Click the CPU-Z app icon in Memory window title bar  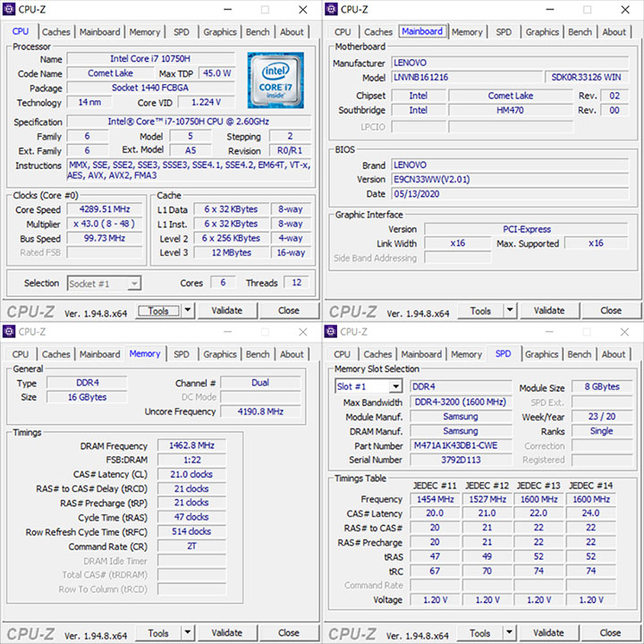pyautogui.click(x=9, y=332)
